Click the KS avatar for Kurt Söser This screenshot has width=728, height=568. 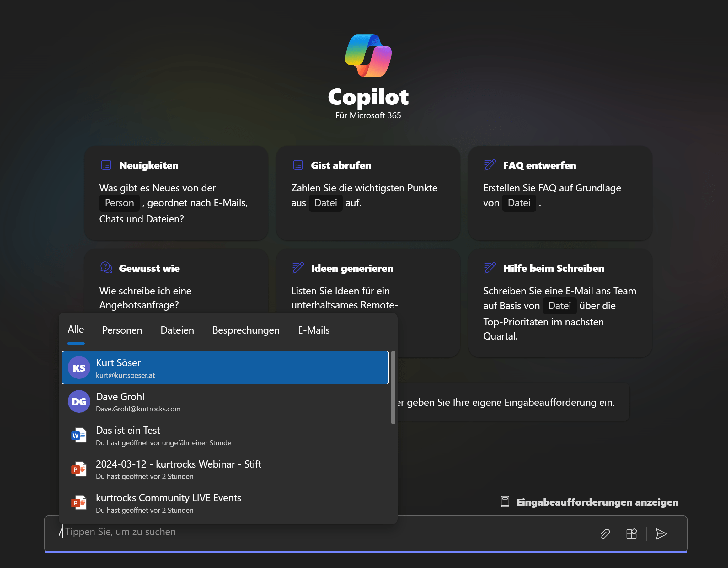79,368
